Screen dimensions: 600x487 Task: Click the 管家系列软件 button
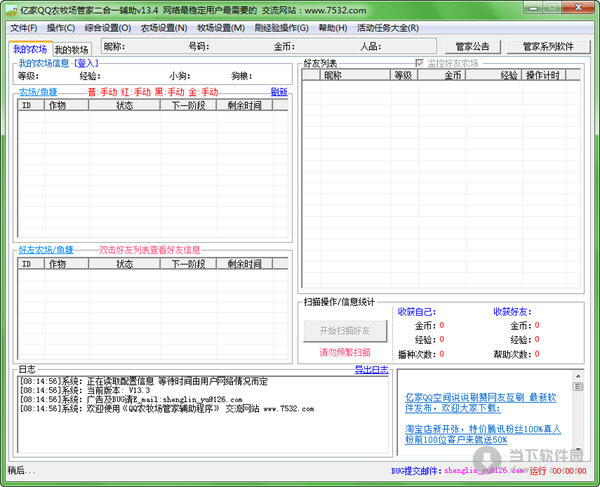pos(548,47)
